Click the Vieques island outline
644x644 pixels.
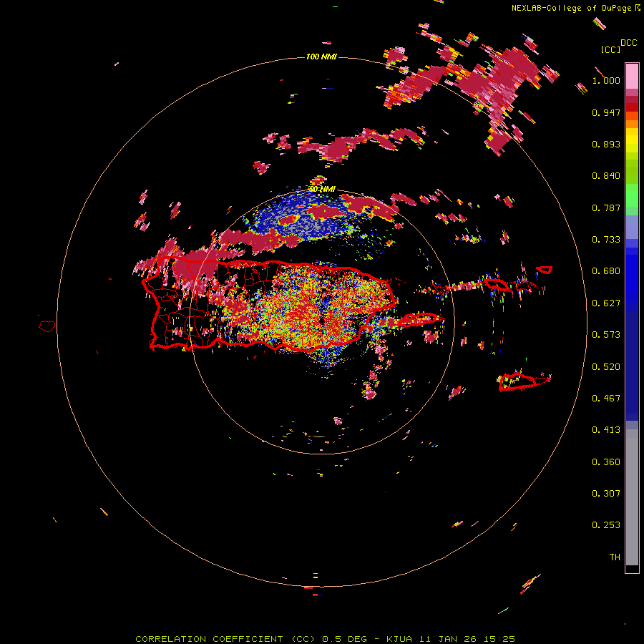(420, 320)
